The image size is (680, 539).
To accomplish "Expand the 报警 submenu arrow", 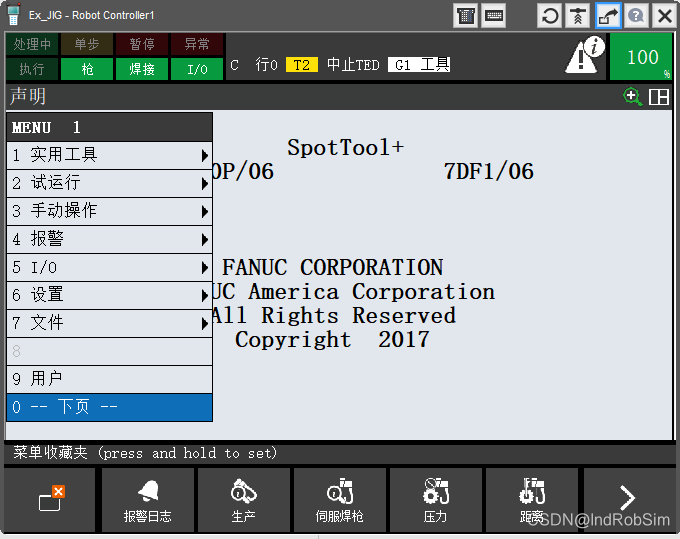I will [205, 239].
